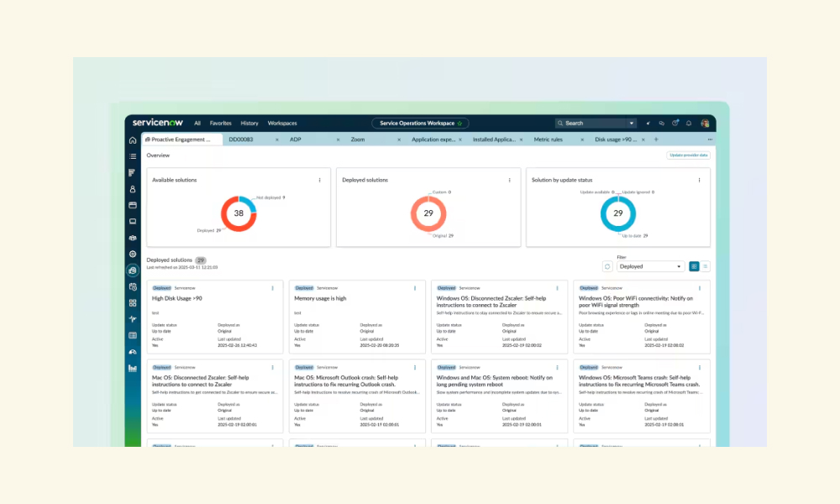Open the laptop device sidebar icon
The width and height of the screenshot is (840, 504).
pos(133,221)
